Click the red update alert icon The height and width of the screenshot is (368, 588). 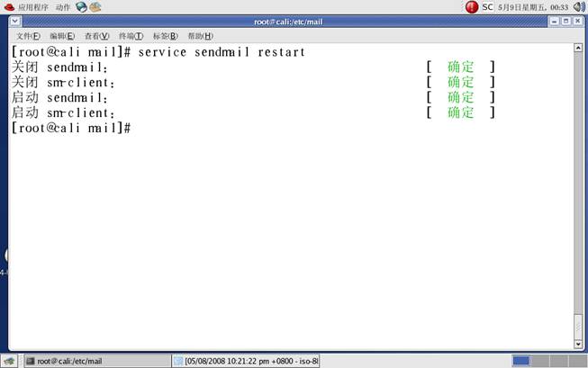tap(472, 6)
